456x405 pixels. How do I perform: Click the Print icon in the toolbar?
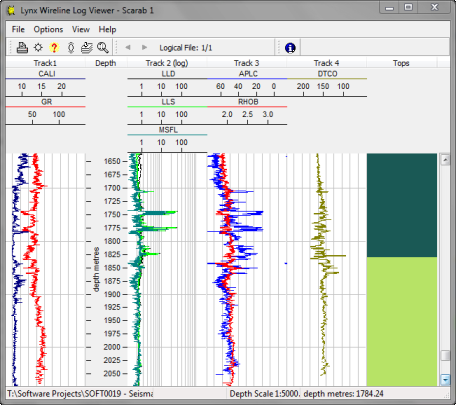[x=22, y=48]
